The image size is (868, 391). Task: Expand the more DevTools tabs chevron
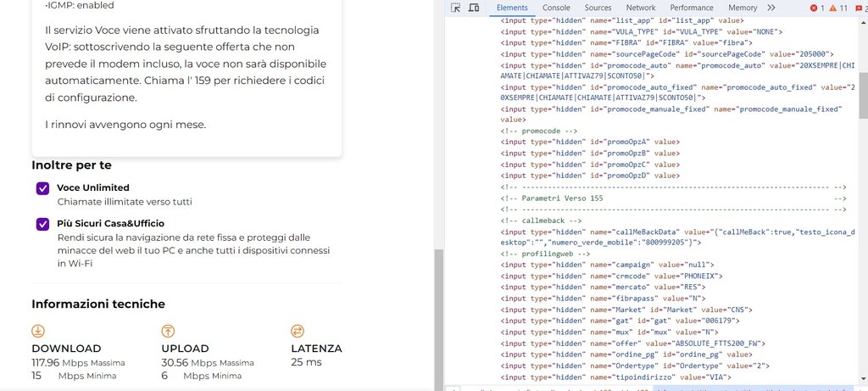tap(771, 8)
